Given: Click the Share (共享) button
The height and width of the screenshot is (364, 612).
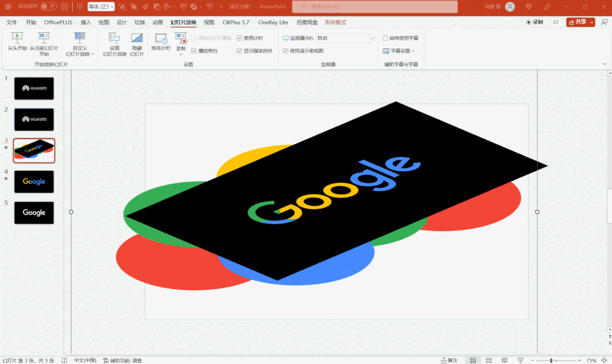Looking at the screenshot, I should (578, 22).
